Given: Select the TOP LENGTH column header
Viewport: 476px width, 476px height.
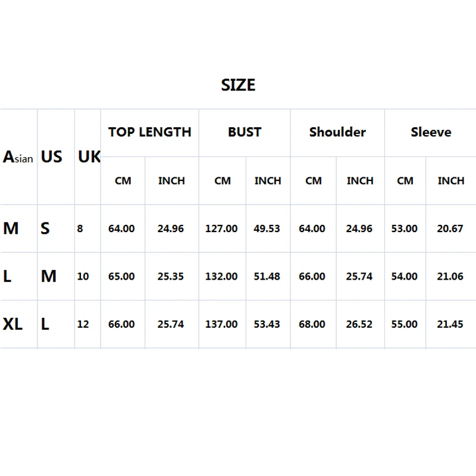Looking at the screenshot, I should pyautogui.click(x=150, y=132).
